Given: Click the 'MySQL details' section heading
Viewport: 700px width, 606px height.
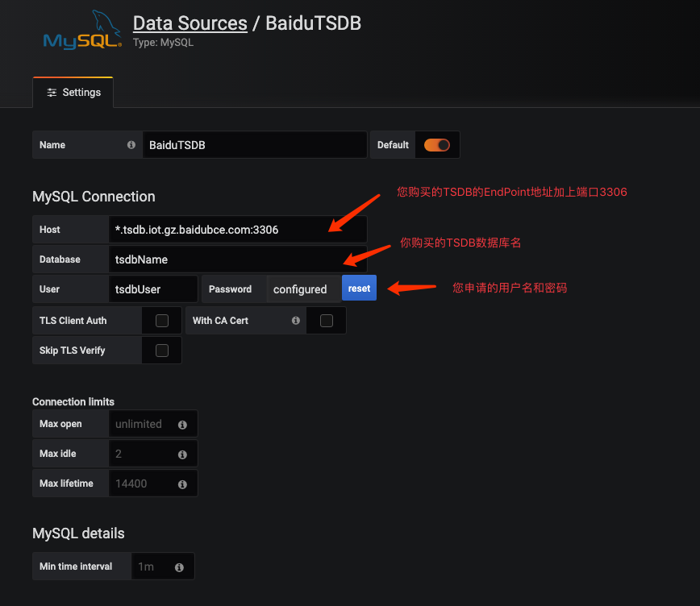Looking at the screenshot, I should tap(78, 533).
